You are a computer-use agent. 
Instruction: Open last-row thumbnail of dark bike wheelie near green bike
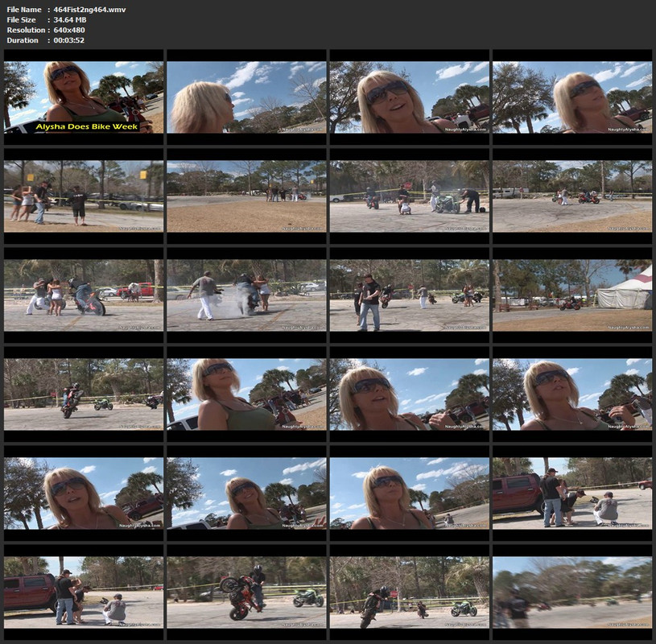click(x=409, y=592)
